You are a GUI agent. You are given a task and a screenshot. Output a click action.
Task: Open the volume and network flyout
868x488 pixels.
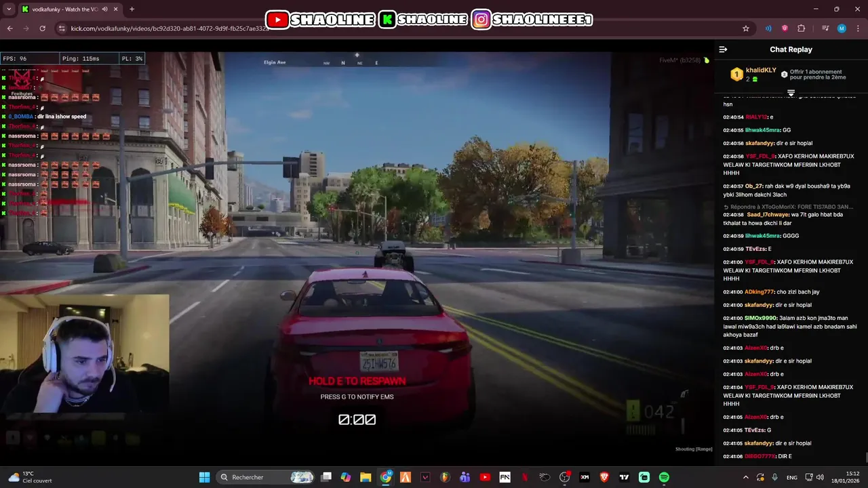click(814, 477)
